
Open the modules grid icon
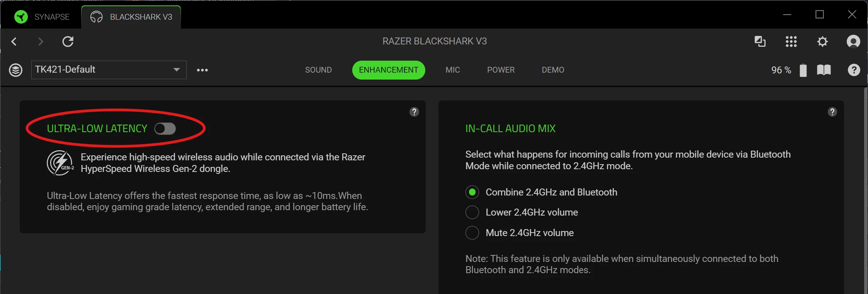(x=791, y=41)
